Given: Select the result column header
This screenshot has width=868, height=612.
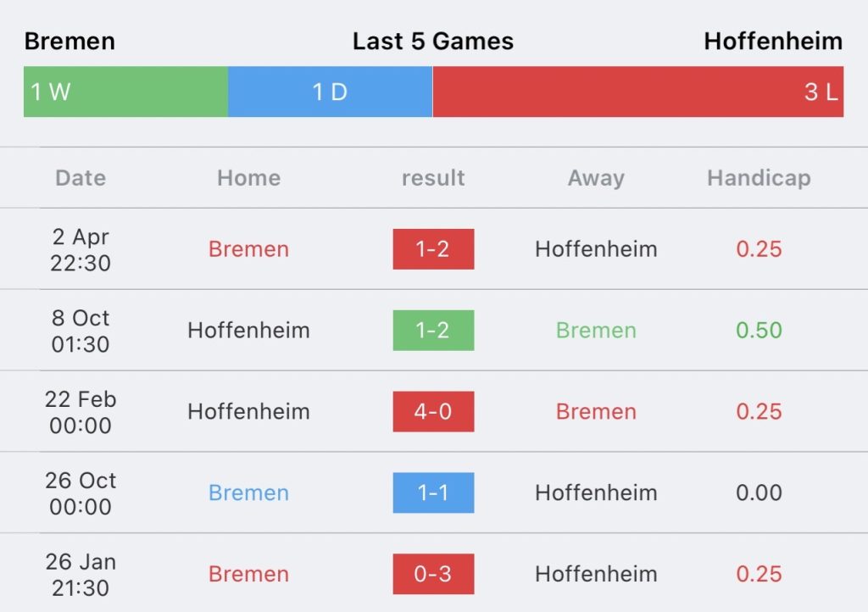Looking at the screenshot, I should tap(433, 178).
